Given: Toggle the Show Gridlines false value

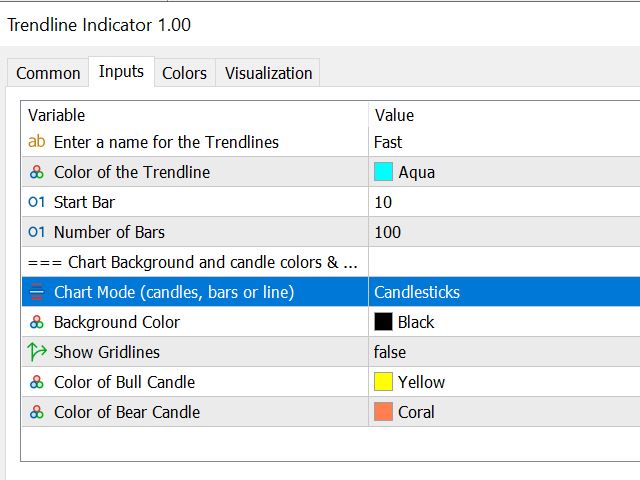Looking at the screenshot, I should (390, 352).
